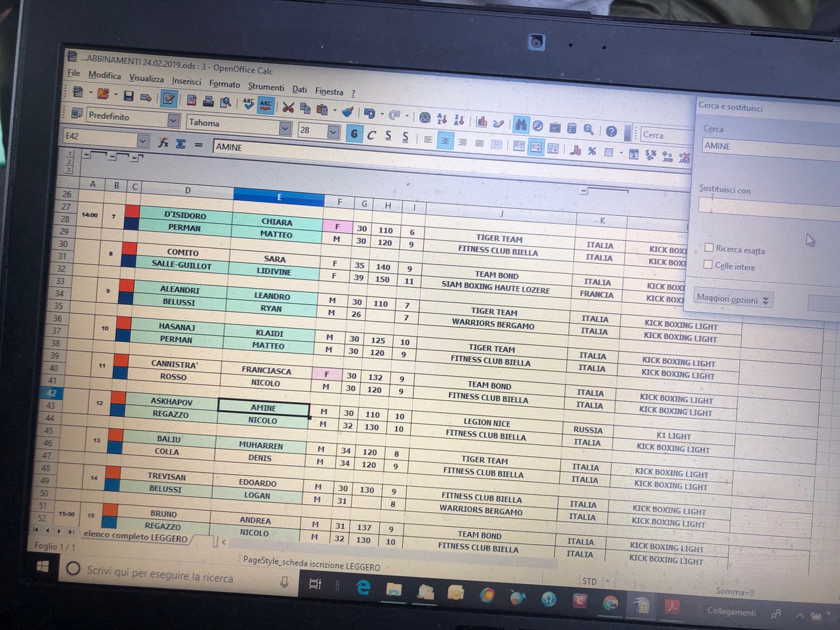Toggle align right button
Image resolution: width=840 pixels, height=630 pixels.
point(462,142)
